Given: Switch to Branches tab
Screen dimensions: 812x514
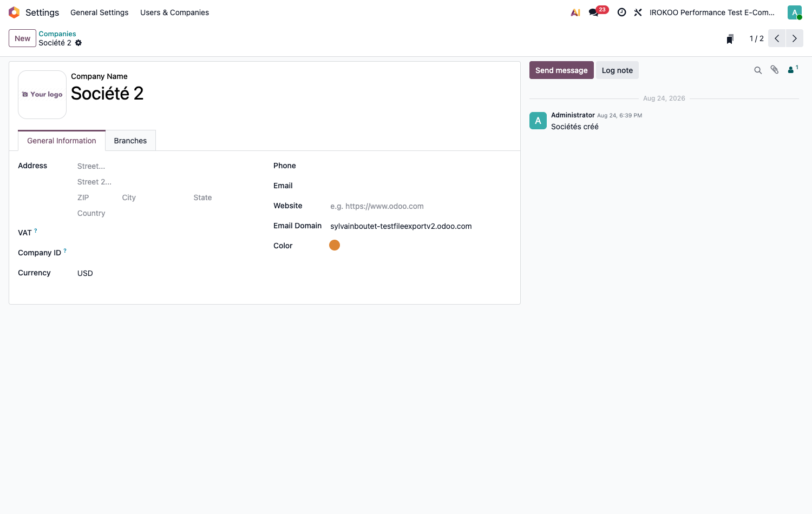Looking at the screenshot, I should pyautogui.click(x=130, y=141).
